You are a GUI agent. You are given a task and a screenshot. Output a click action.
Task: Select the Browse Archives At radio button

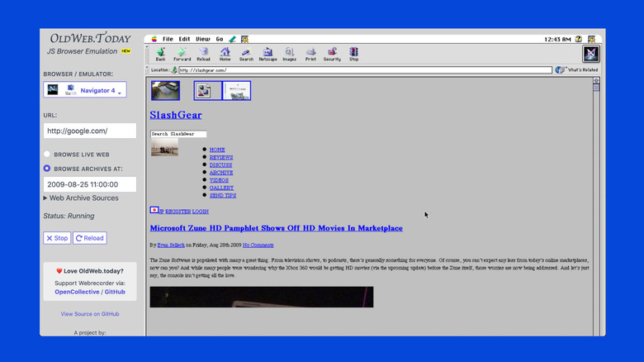pyautogui.click(x=47, y=169)
